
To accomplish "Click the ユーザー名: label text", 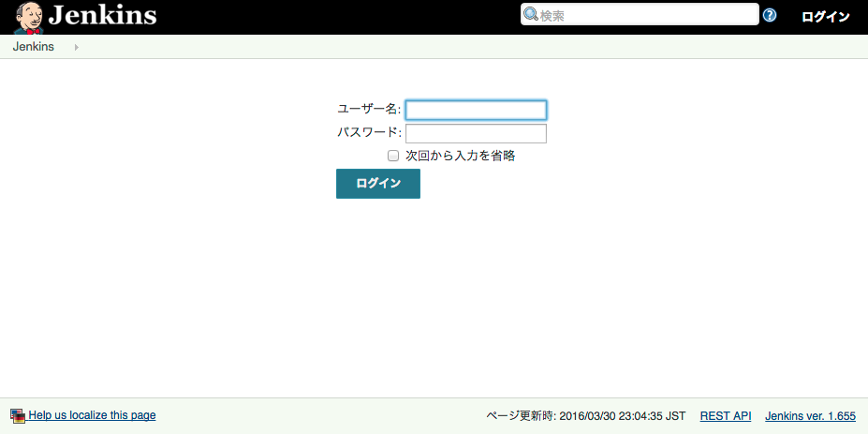I will [x=369, y=109].
